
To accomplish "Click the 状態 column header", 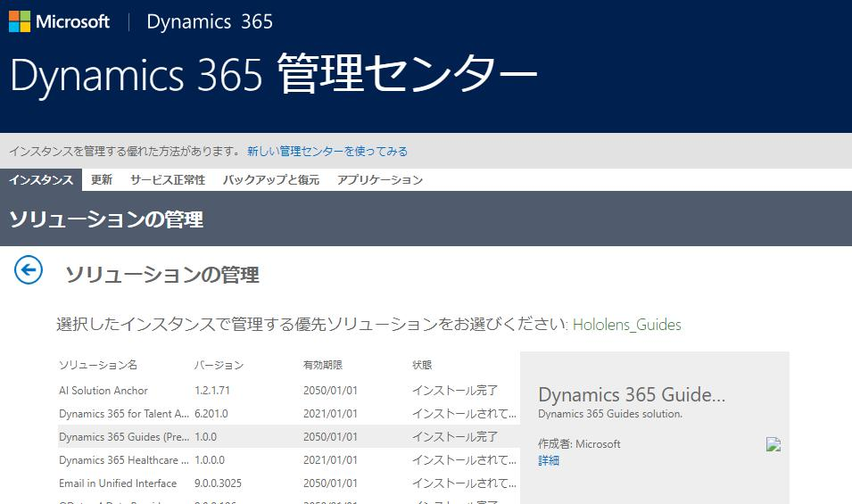I will click(x=422, y=365).
